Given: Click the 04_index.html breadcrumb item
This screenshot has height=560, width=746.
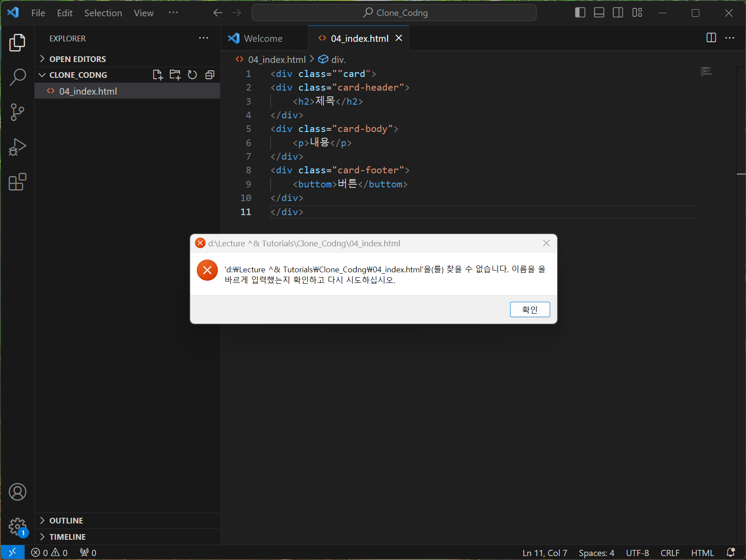Looking at the screenshot, I should 271,59.
